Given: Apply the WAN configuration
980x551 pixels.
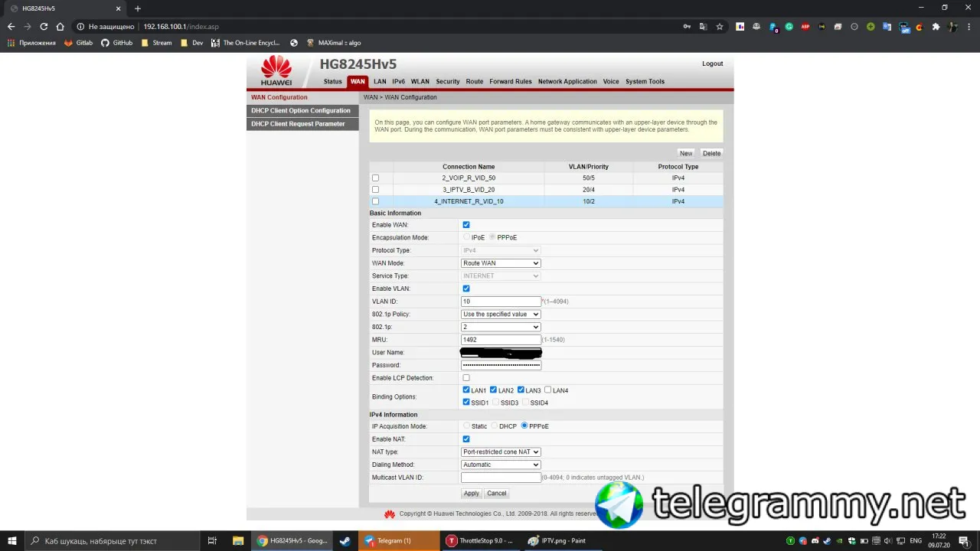Looking at the screenshot, I should click(472, 494).
